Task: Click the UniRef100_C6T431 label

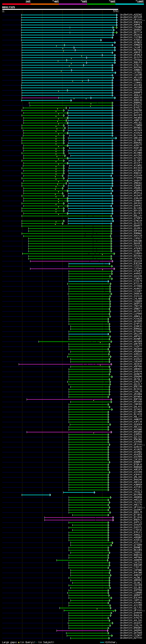Action: [131, 259]
